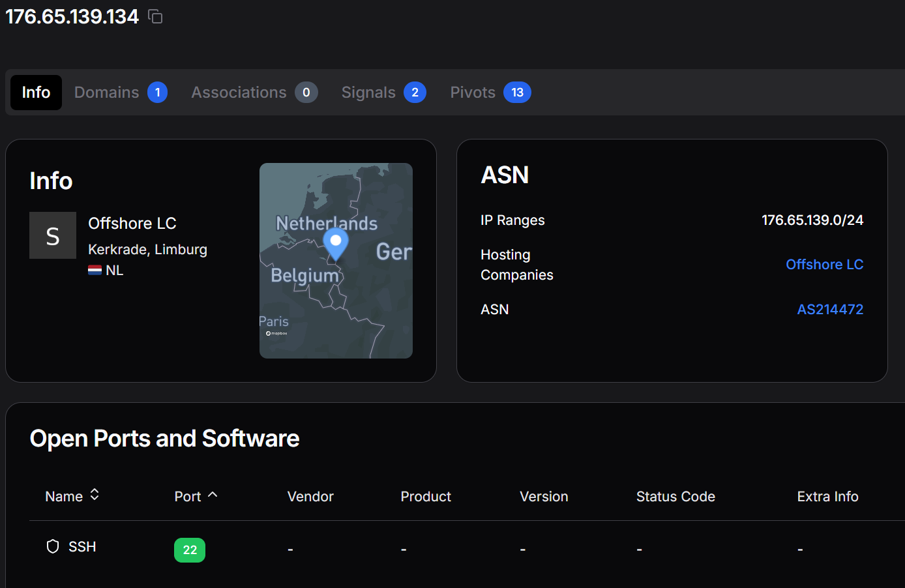
Task: Switch to the Associations tab
Action: [x=239, y=93]
